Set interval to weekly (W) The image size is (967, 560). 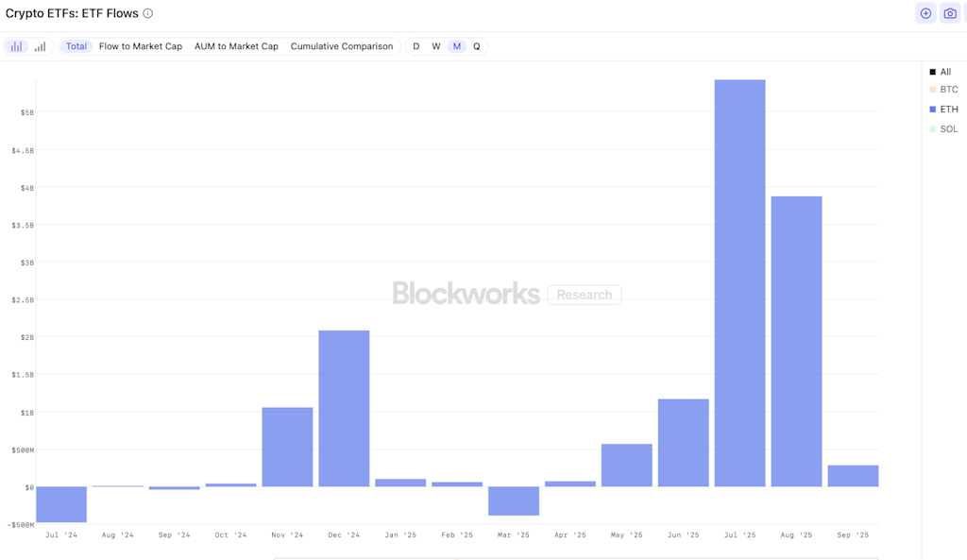pyautogui.click(x=436, y=46)
